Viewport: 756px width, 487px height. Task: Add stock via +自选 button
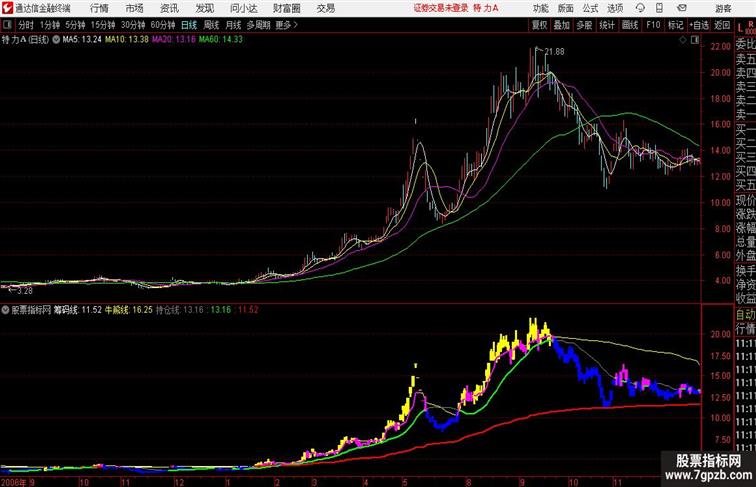[x=699, y=25]
